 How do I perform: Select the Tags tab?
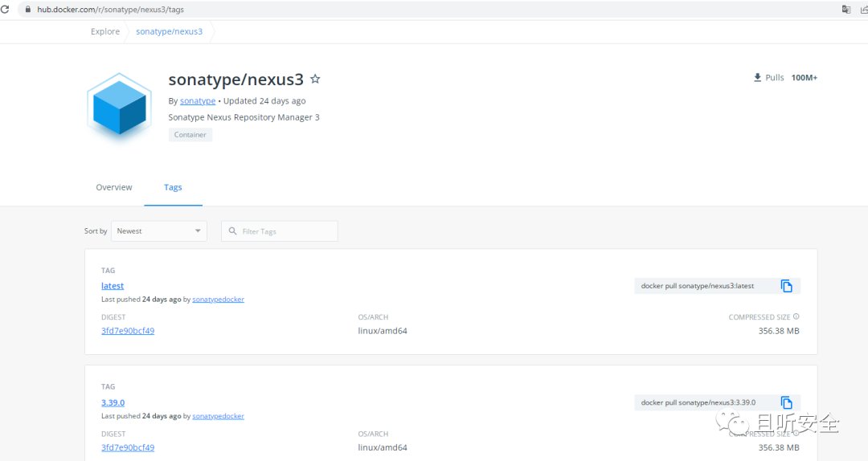(x=173, y=188)
